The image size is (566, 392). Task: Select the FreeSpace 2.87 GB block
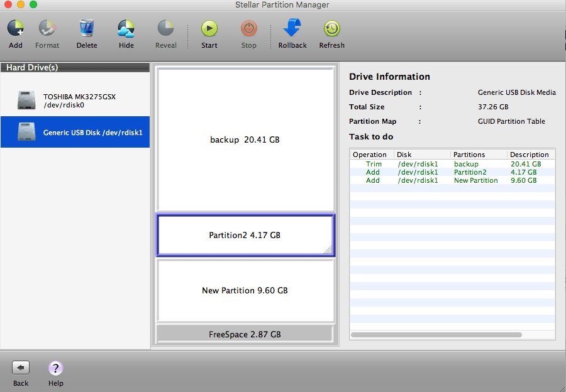(245, 334)
